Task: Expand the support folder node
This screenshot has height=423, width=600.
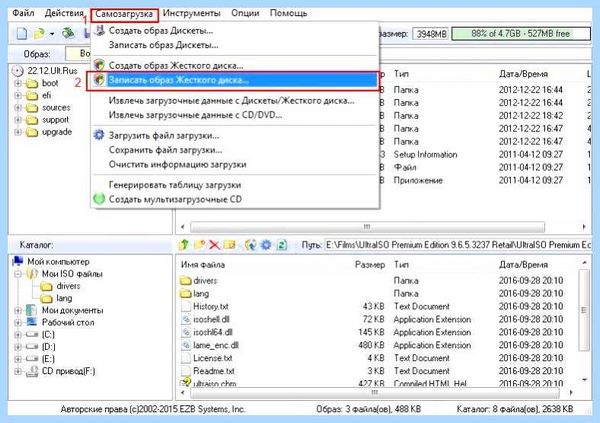Action: 18,120
